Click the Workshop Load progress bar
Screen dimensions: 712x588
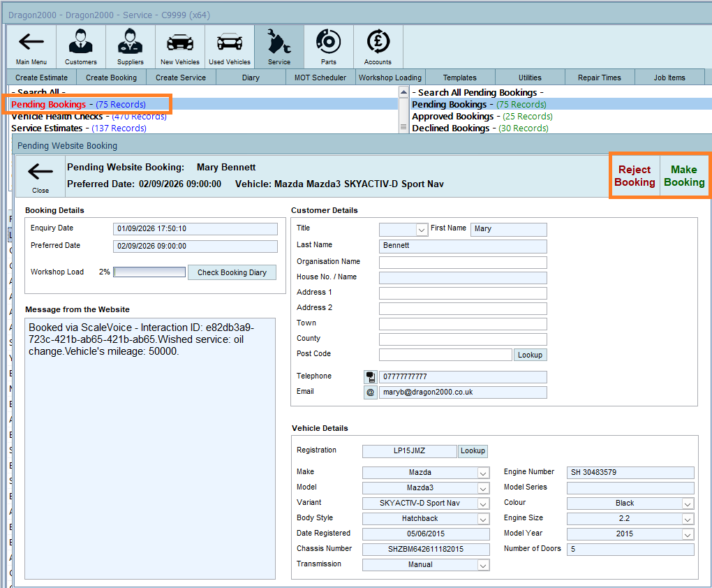[x=149, y=272]
